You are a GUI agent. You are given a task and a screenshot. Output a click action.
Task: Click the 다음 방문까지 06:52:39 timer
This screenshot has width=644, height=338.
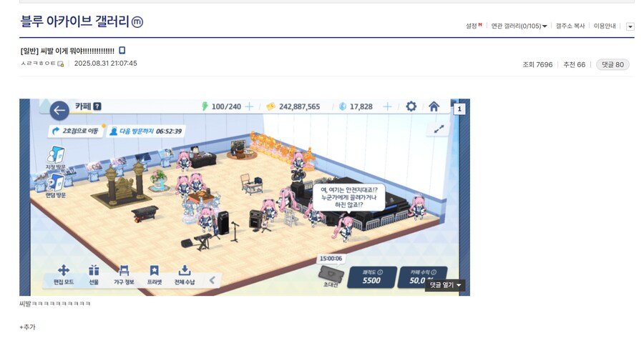click(x=145, y=131)
